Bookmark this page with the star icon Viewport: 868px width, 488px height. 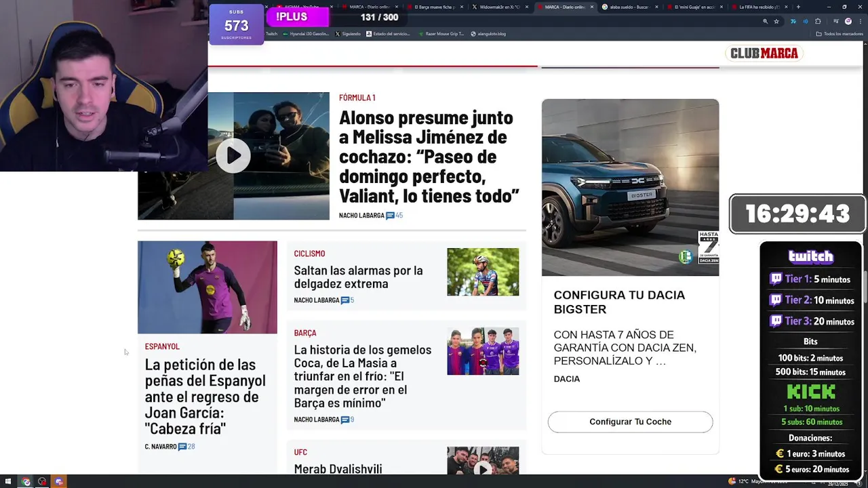[x=776, y=21]
